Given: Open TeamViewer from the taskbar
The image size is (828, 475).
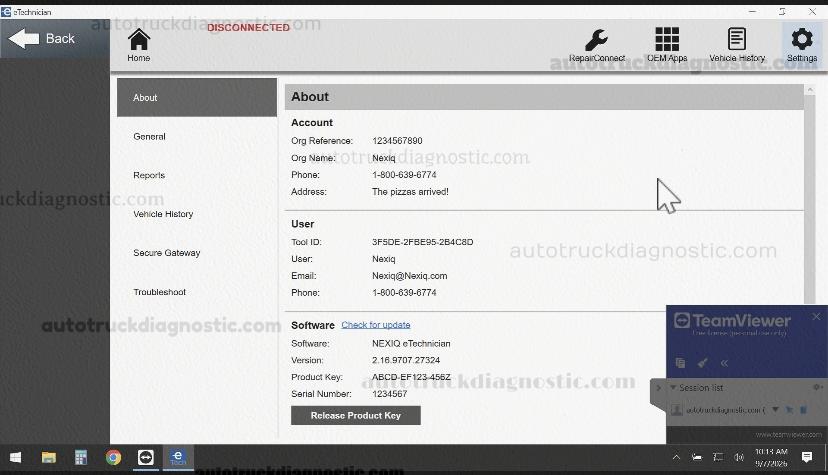Looking at the screenshot, I should pyautogui.click(x=146, y=458).
